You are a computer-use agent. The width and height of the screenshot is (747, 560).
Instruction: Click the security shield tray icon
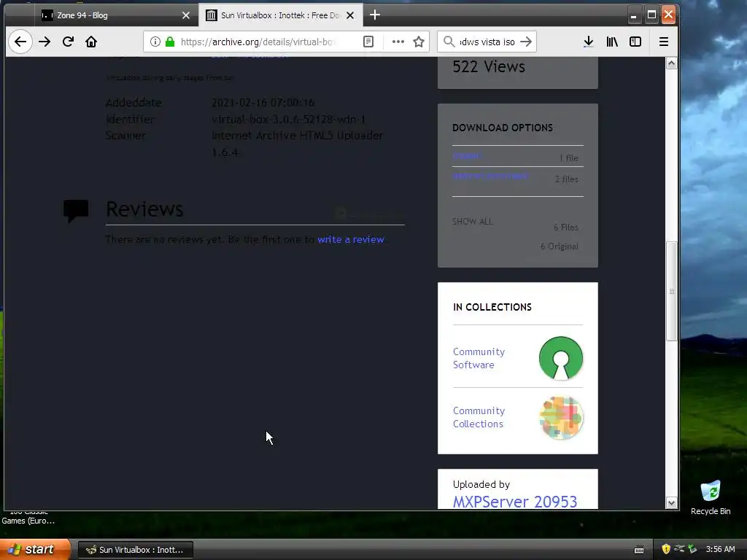[x=666, y=549]
